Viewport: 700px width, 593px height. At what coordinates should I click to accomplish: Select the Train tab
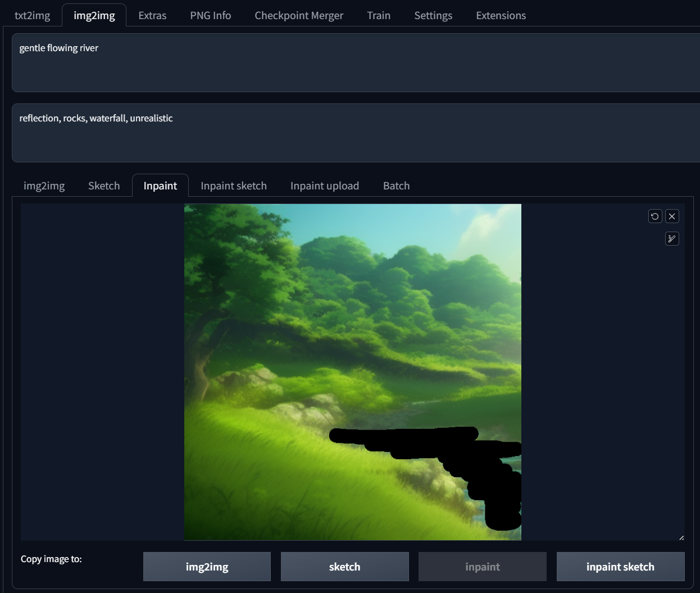[x=379, y=15]
